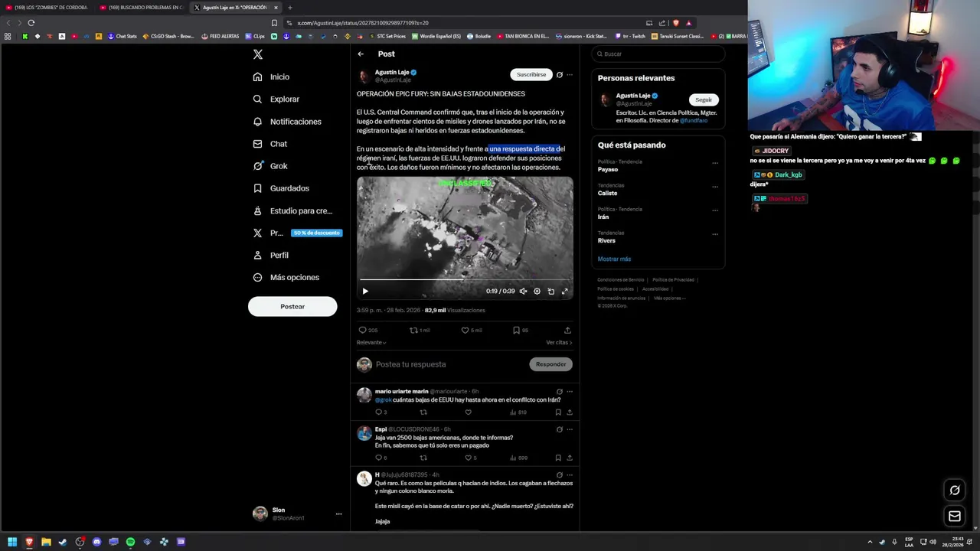
Task: Open more options for Irán trend
Action: pyautogui.click(x=715, y=210)
